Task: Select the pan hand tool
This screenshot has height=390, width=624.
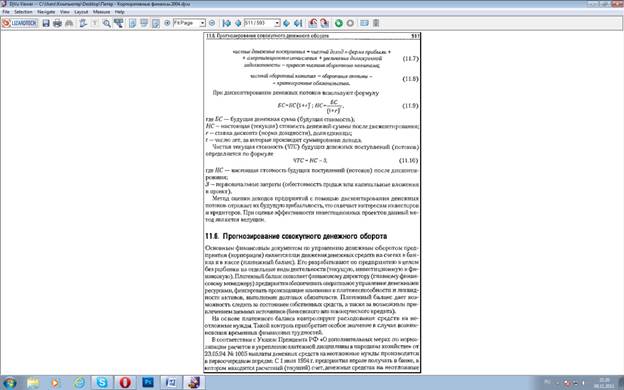Action: pyautogui.click(x=83, y=23)
